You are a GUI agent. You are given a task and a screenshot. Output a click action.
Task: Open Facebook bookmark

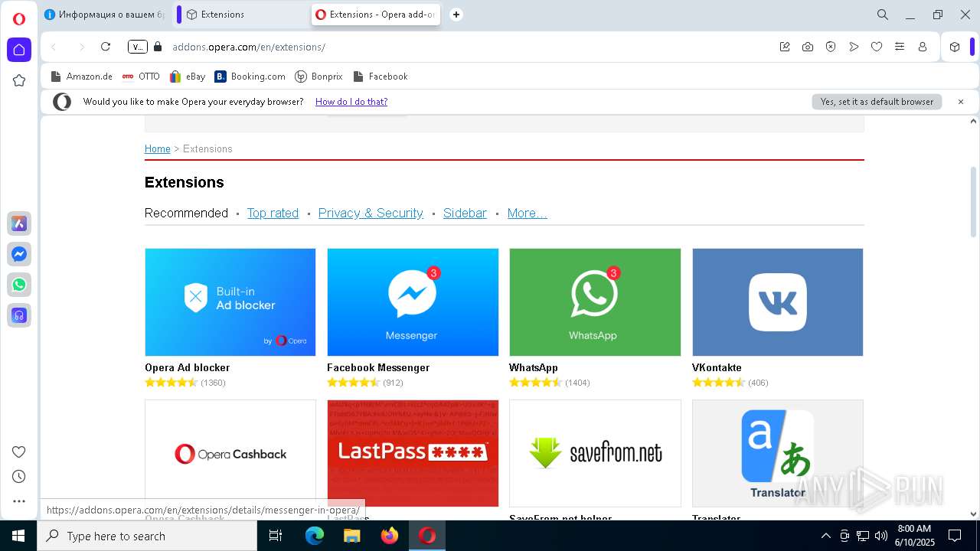pos(380,77)
